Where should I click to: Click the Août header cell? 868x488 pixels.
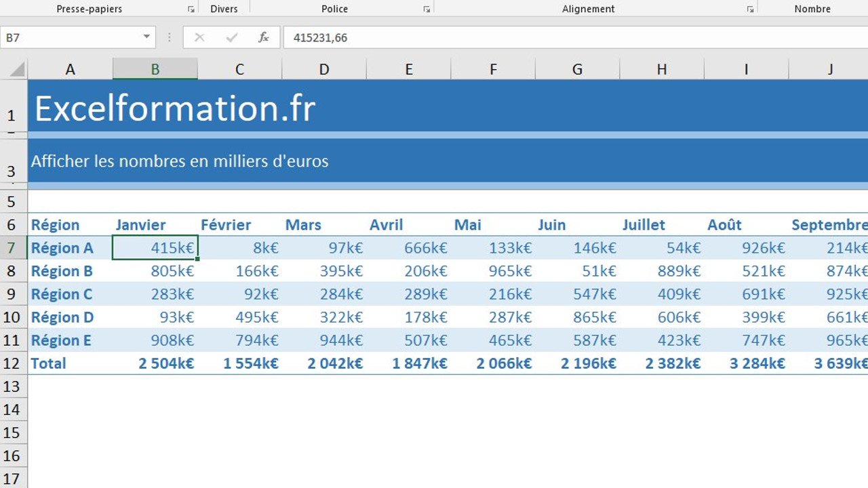(x=746, y=225)
